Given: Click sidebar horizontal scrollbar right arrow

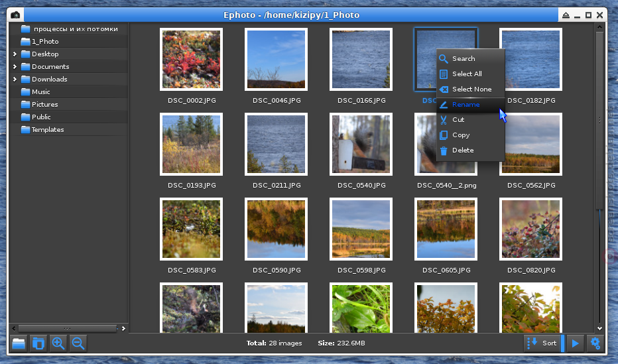Looking at the screenshot, I should click(123, 328).
